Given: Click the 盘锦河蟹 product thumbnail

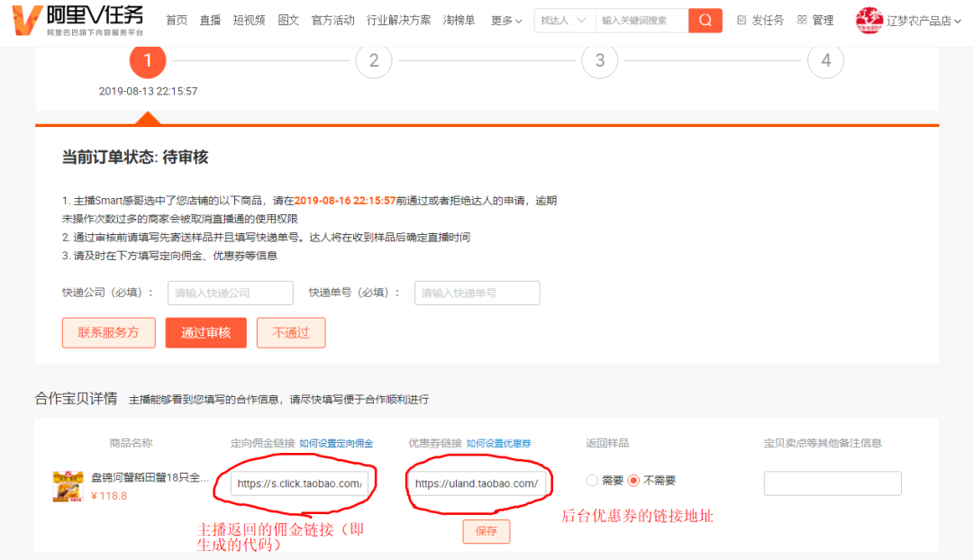Looking at the screenshot, I should coord(68,486).
